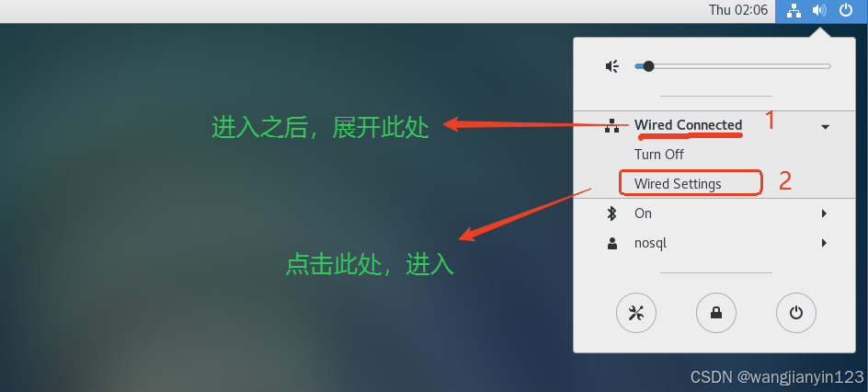Expand the nosql user submenu arrow
The image size is (868, 392).
[824, 243]
